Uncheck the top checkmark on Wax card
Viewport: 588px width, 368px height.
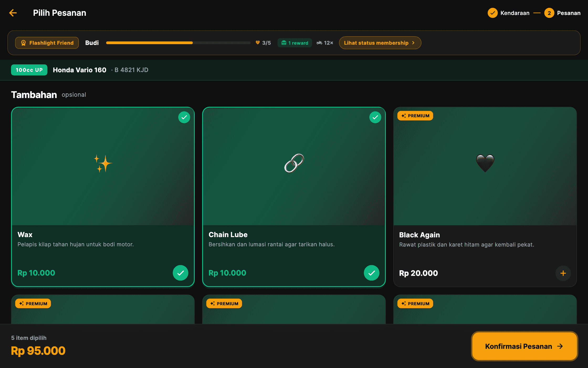coord(184,117)
